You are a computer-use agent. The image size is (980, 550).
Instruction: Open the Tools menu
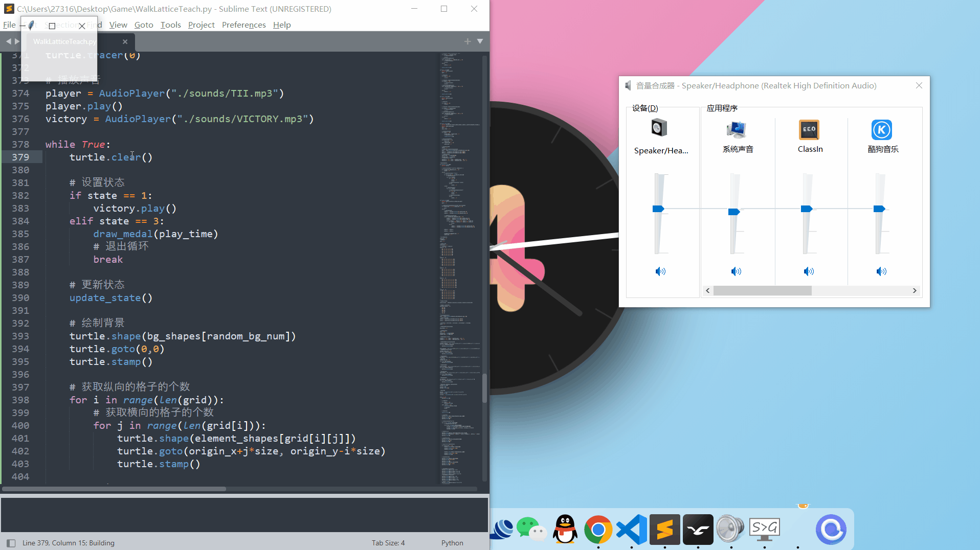coord(170,25)
